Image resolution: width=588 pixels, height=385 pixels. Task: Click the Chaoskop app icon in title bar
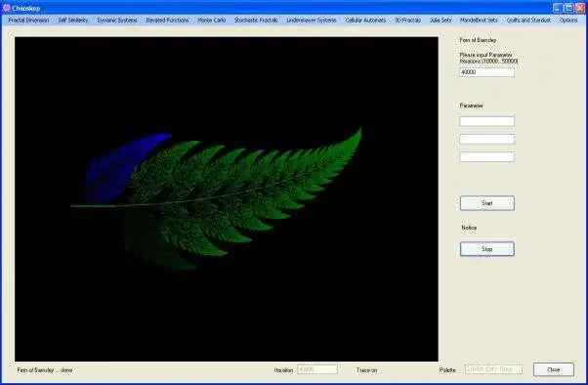coord(6,8)
